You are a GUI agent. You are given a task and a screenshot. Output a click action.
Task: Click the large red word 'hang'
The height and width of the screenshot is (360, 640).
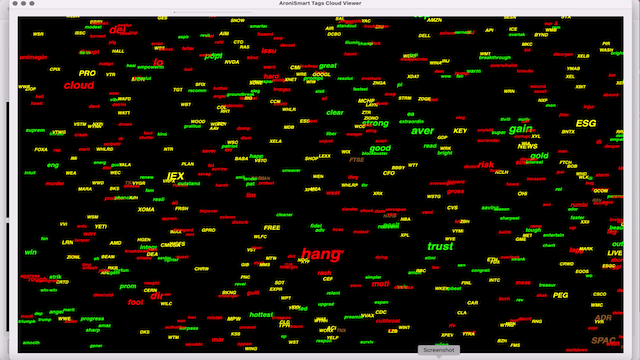(321, 255)
